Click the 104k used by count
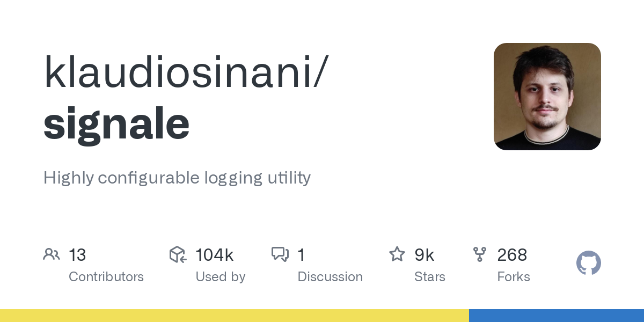The width and height of the screenshot is (644, 322). click(215, 255)
